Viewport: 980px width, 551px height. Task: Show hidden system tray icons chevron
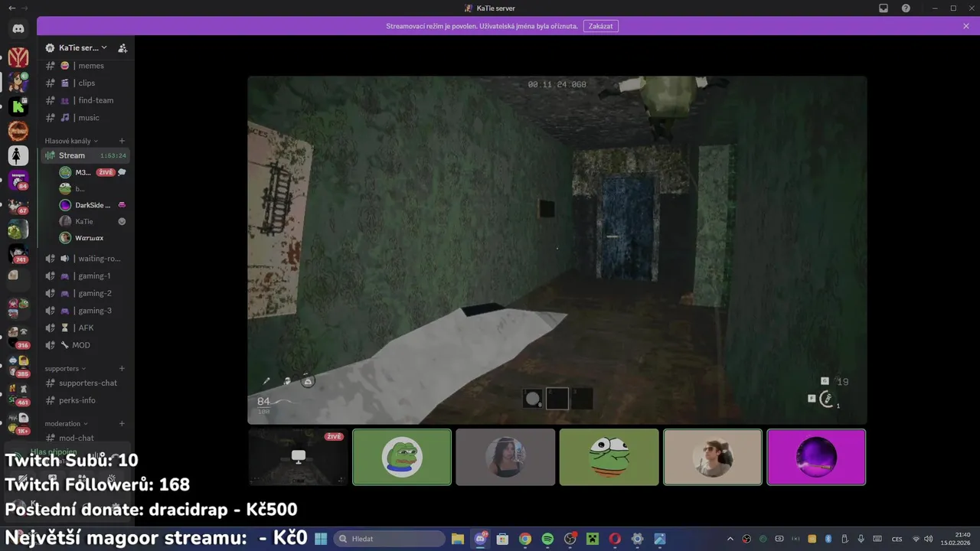730,539
